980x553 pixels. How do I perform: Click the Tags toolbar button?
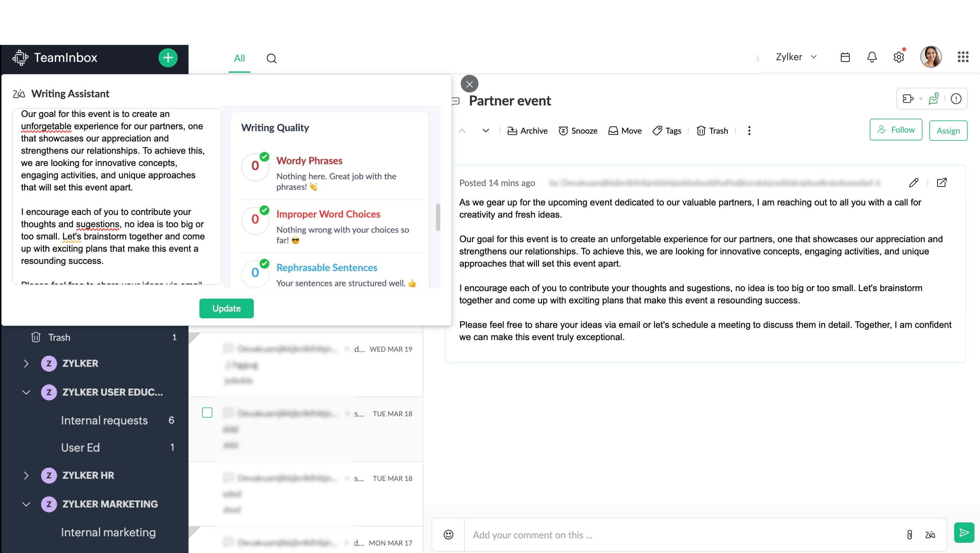(x=667, y=131)
